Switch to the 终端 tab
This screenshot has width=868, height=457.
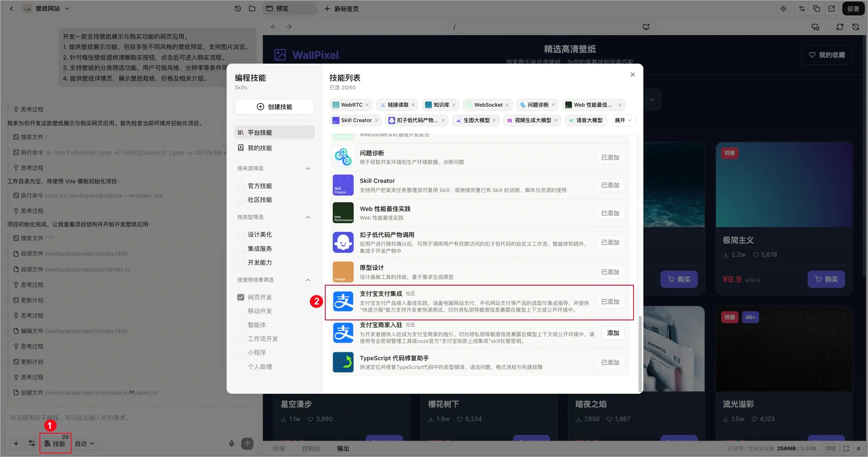pos(279,449)
